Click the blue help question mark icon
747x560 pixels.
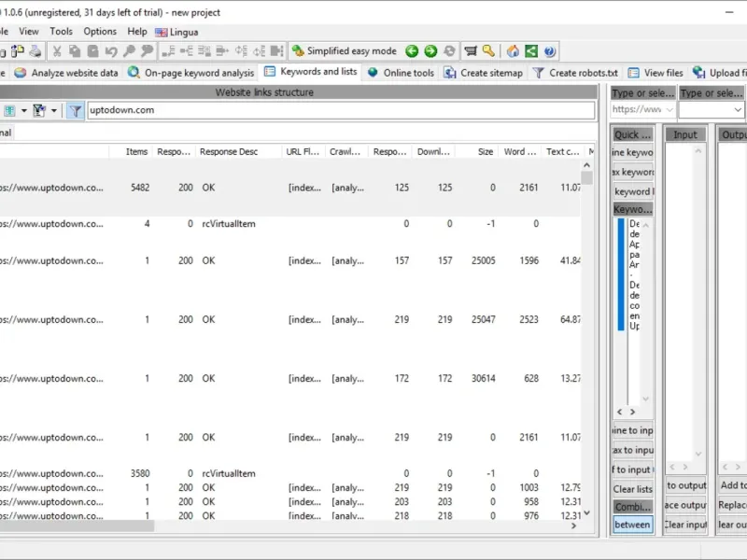[550, 51]
